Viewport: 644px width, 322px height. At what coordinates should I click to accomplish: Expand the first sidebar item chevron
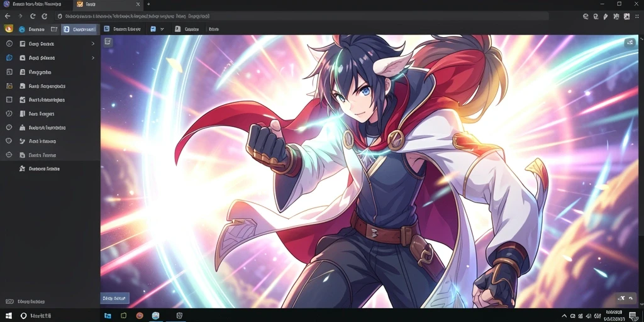(93, 43)
